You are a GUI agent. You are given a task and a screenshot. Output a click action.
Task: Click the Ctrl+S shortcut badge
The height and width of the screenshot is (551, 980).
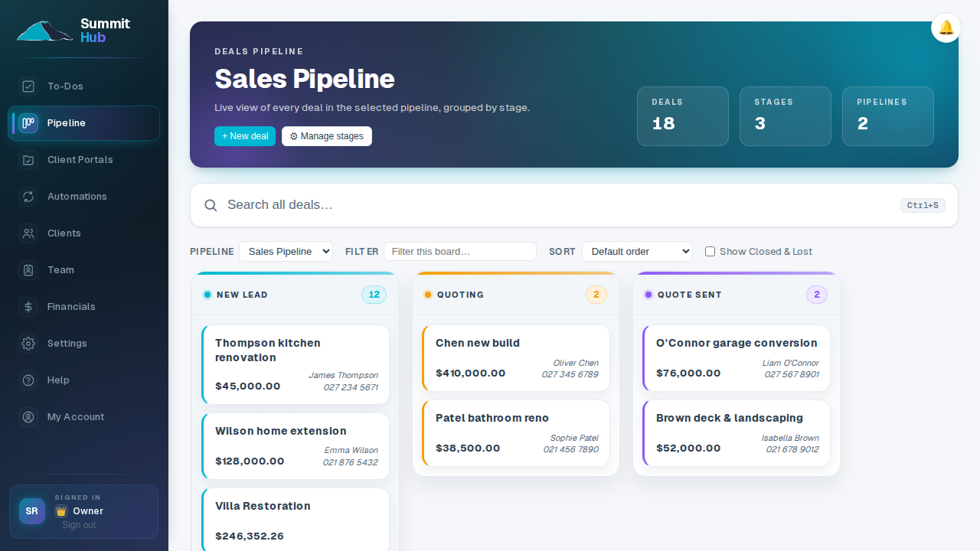click(923, 205)
